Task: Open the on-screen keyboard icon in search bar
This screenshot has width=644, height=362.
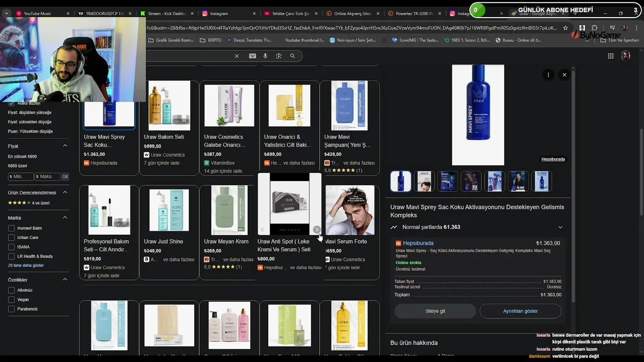Action: point(253,56)
